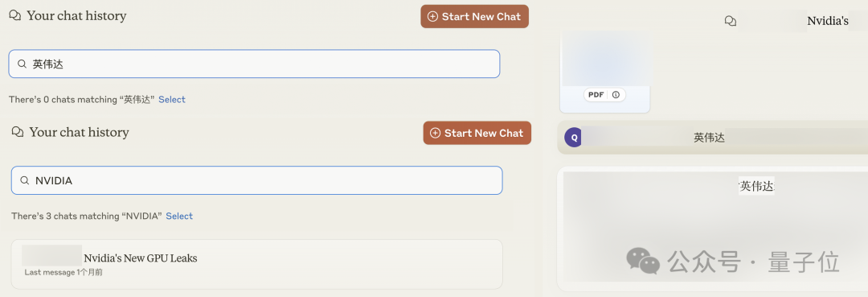
Task: Select the user message bubble containing 英伟达
Action: click(712, 138)
